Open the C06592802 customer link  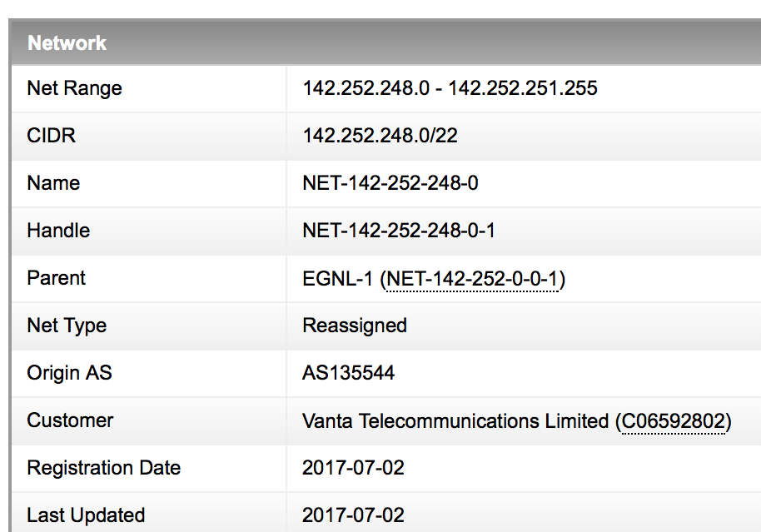673,420
